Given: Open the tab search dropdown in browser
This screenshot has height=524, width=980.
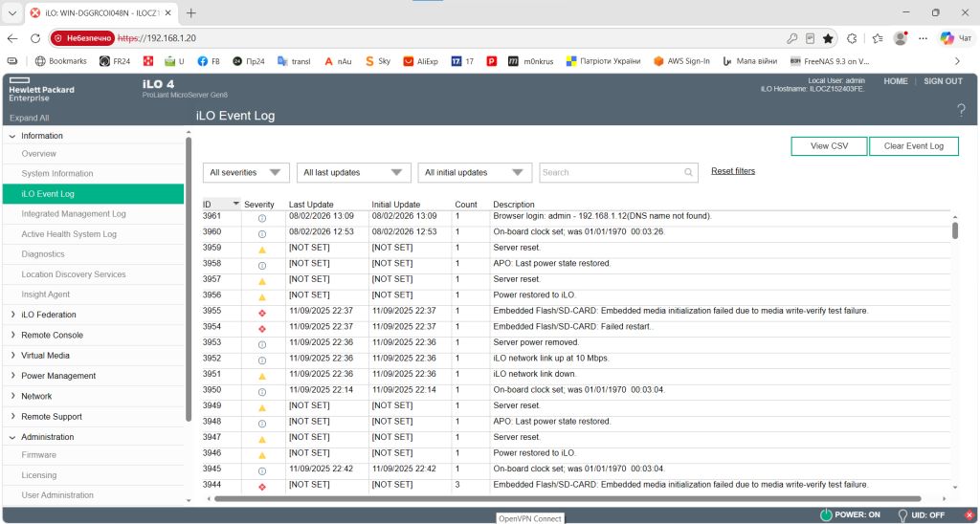Looking at the screenshot, I should pyautogui.click(x=12, y=12).
